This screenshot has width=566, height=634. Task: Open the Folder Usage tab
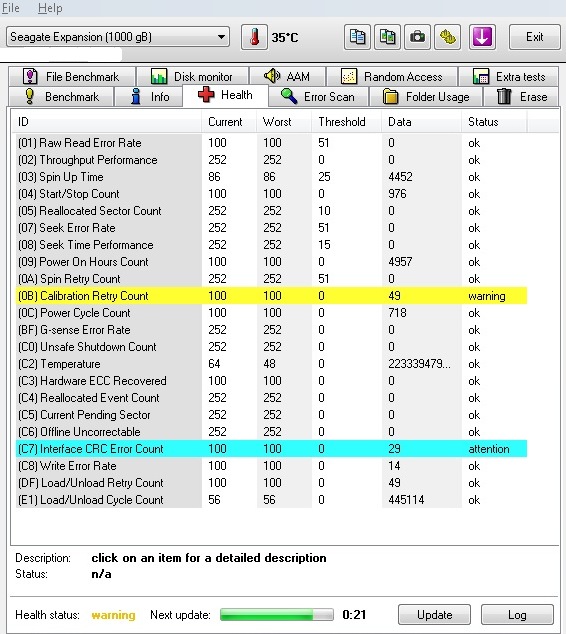click(x=426, y=97)
